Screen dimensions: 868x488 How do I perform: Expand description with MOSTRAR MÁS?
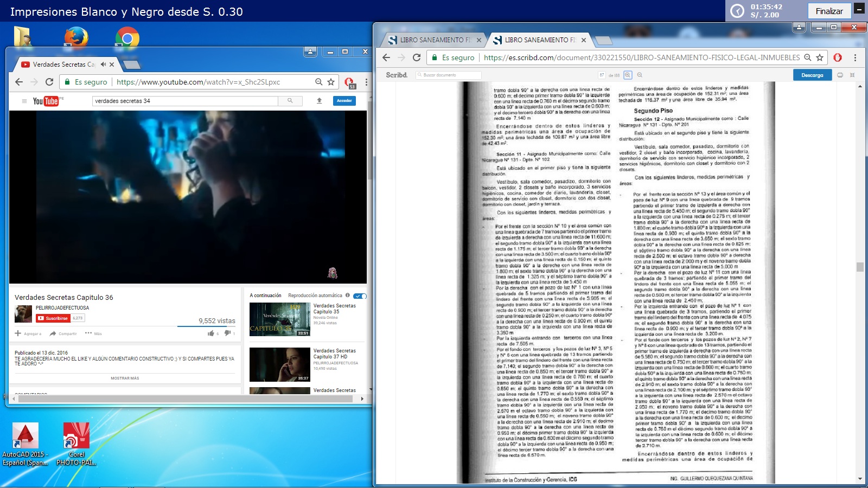pos(125,378)
